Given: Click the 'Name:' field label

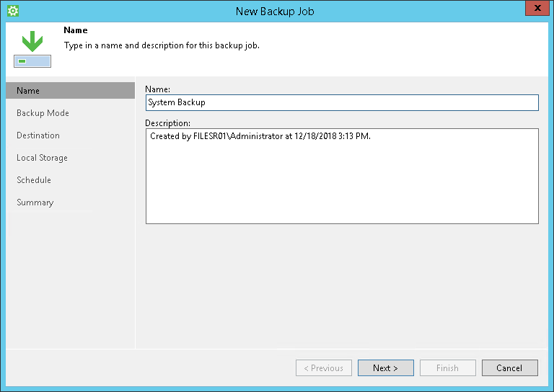Looking at the screenshot, I should [x=157, y=89].
